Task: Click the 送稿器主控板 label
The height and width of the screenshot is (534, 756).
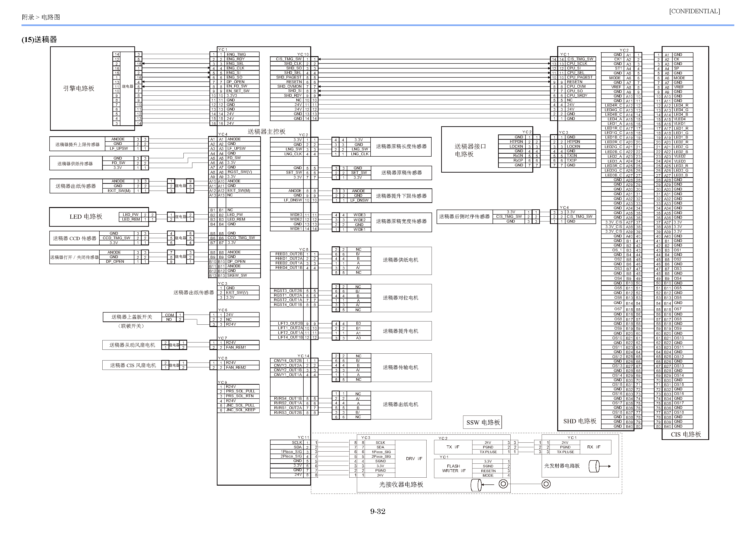Action: click(266, 131)
